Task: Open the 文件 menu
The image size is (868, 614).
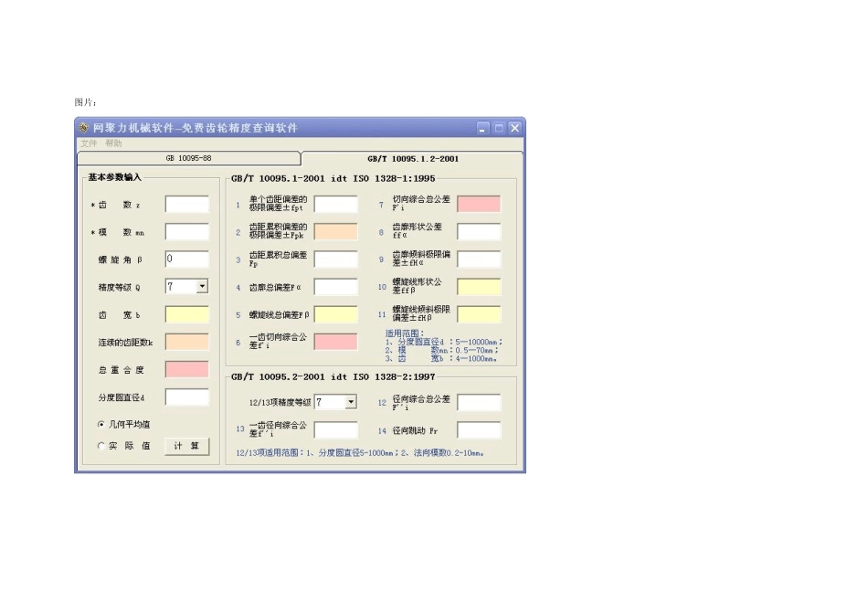Action: click(89, 143)
